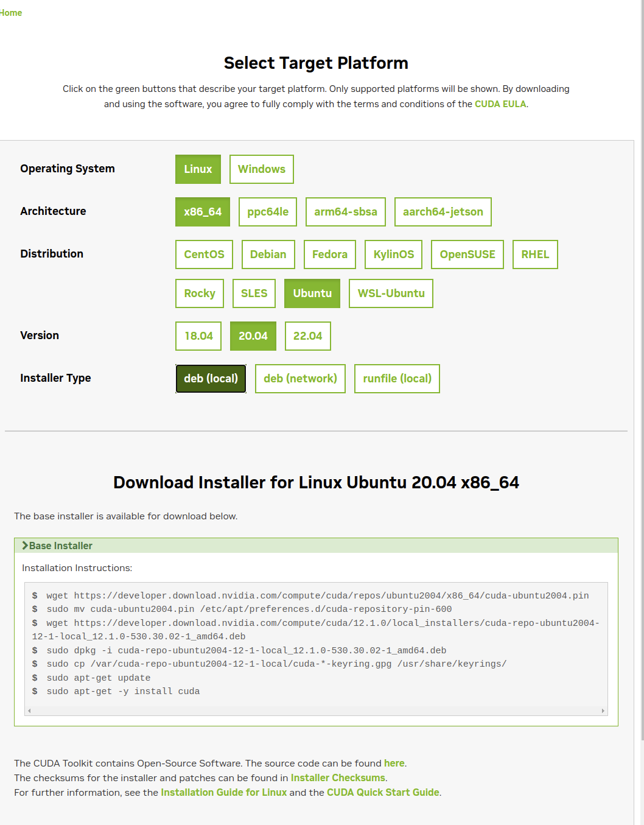This screenshot has height=825, width=644.
Task: Click the code box horizontal scrollbar
Action: pyautogui.click(x=316, y=711)
